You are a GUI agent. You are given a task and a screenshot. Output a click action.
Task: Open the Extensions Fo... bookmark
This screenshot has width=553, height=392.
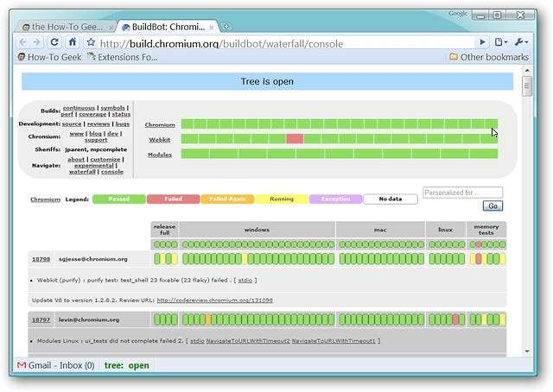click(x=122, y=57)
